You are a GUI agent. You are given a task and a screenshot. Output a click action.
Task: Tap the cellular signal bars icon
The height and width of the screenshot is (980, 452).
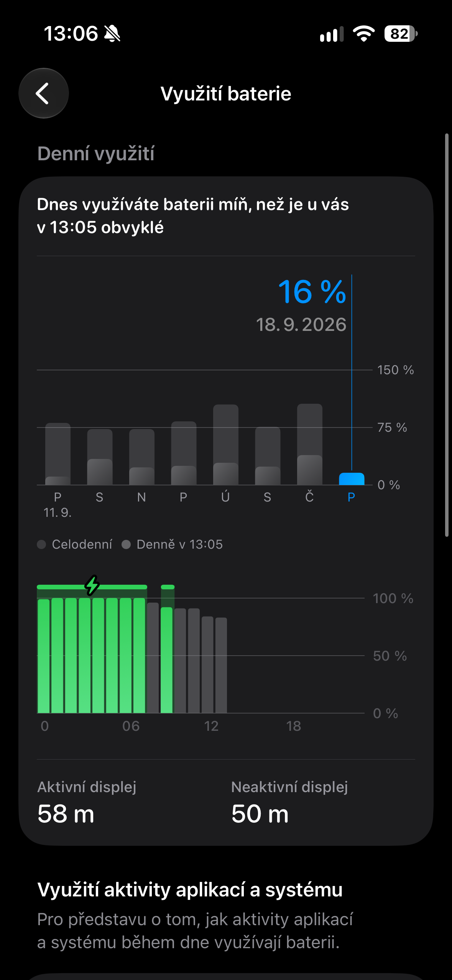(332, 34)
